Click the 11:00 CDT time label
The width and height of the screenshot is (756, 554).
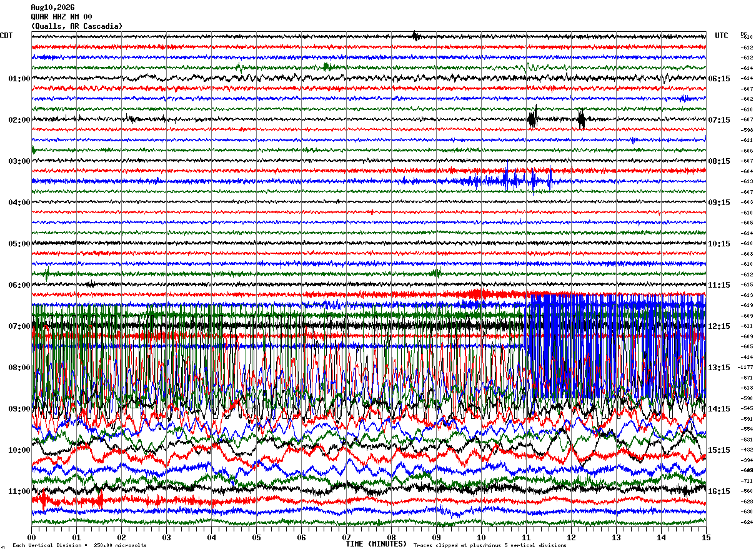tap(19, 491)
